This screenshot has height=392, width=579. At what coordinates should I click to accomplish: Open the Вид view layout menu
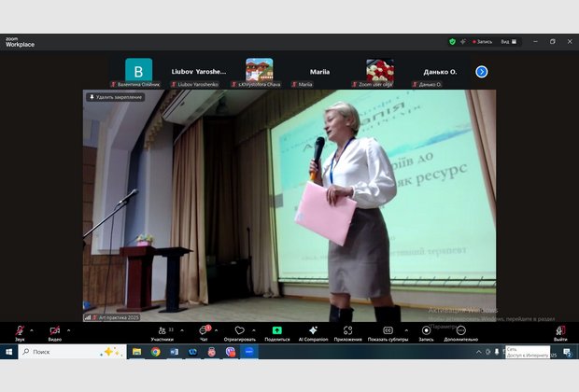point(509,42)
